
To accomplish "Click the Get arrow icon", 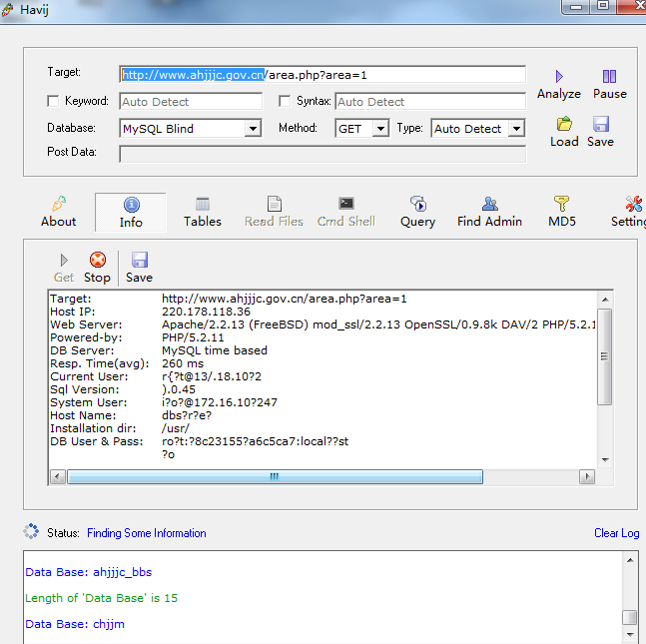I will (x=64, y=260).
